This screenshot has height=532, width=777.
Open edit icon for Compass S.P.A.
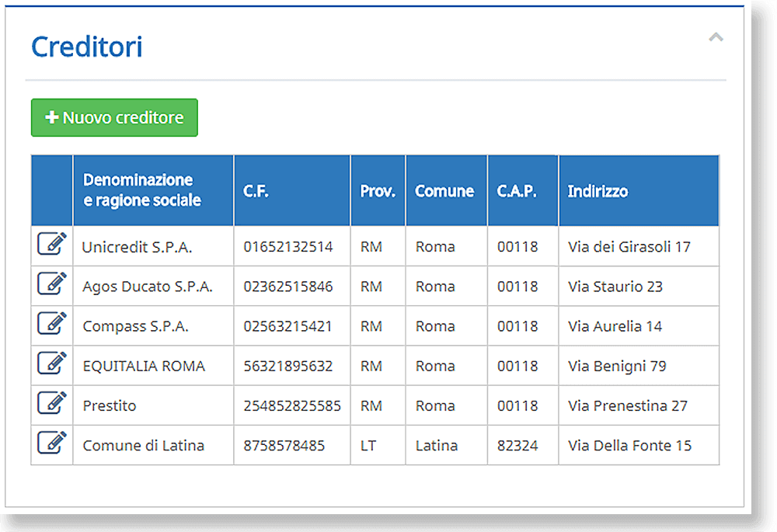point(52,323)
